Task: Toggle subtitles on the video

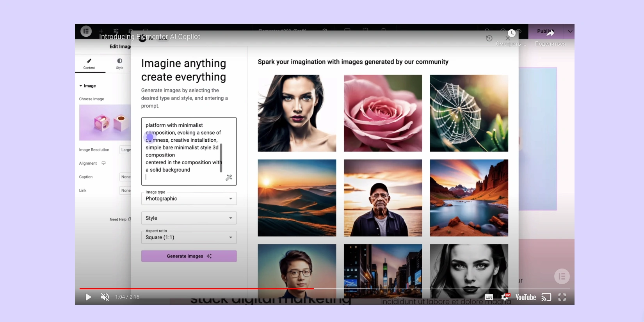Action: [489, 297]
